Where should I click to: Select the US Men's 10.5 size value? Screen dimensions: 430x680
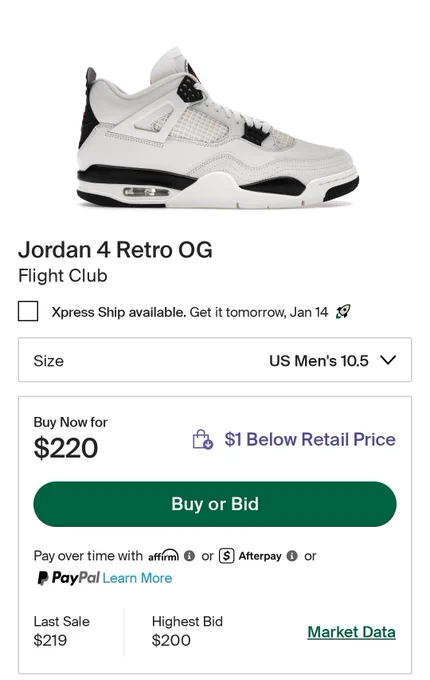pyautogui.click(x=319, y=361)
